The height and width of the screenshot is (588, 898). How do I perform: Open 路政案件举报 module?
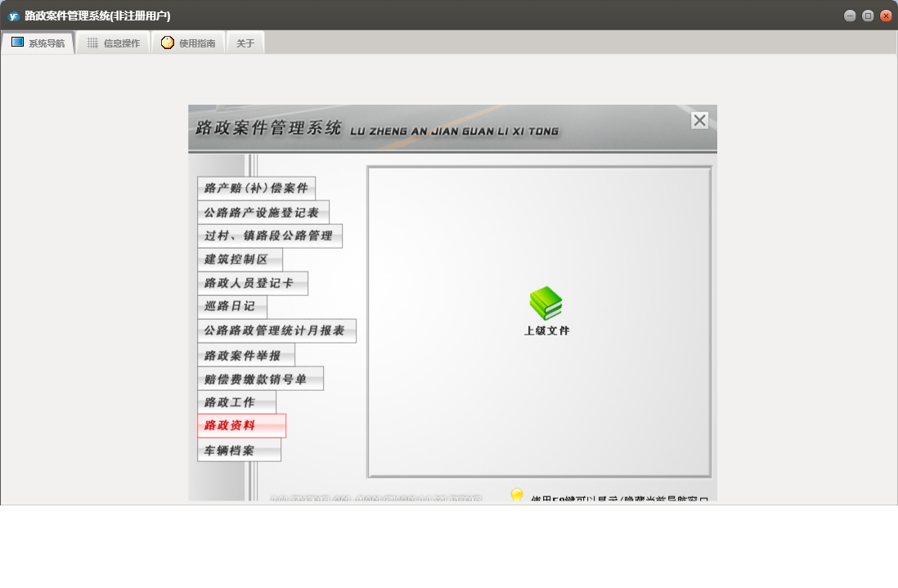click(245, 356)
